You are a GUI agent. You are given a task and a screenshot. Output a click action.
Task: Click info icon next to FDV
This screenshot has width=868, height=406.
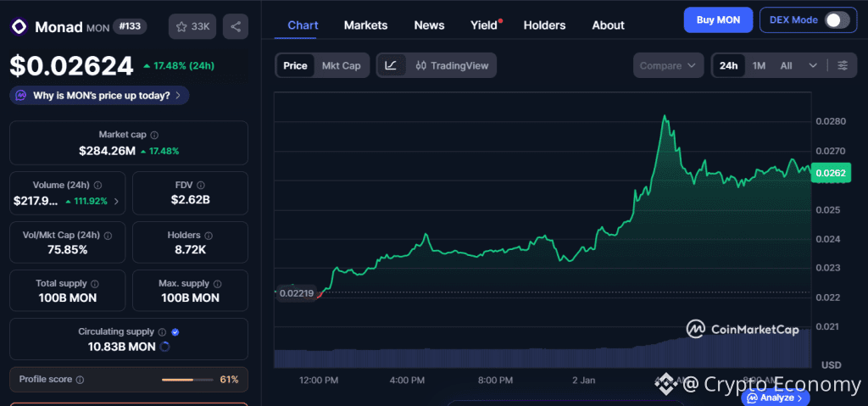click(201, 185)
